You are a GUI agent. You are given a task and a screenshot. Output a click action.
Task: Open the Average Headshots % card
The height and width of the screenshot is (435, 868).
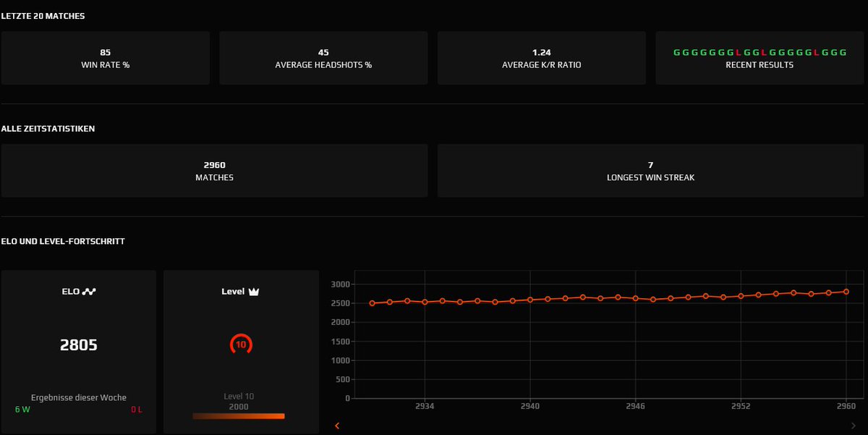(x=323, y=58)
